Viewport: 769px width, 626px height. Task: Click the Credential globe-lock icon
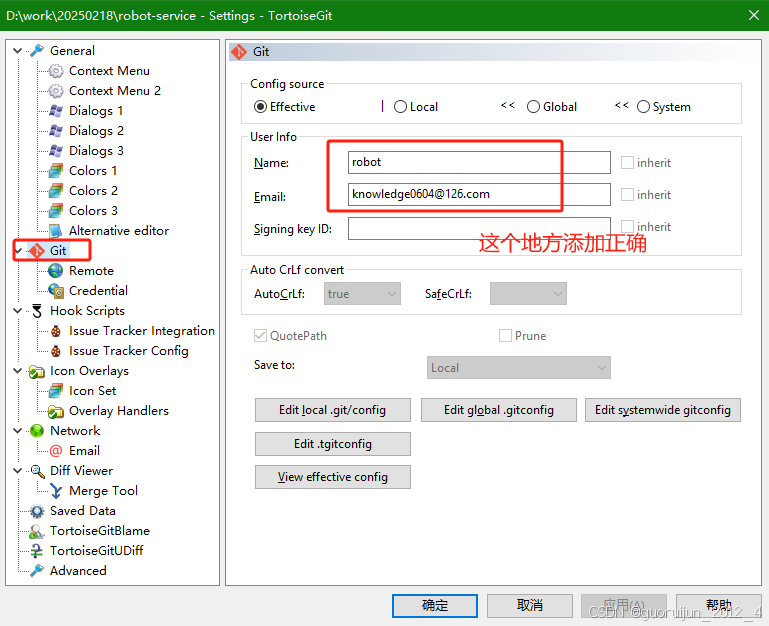(56, 291)
